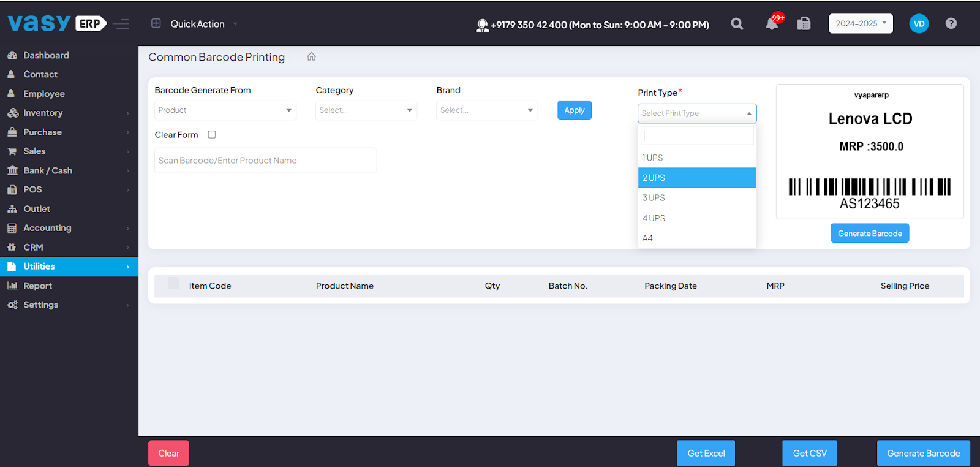
Task: Click the Sales cart icon
Action: click(x=12, y=151)
